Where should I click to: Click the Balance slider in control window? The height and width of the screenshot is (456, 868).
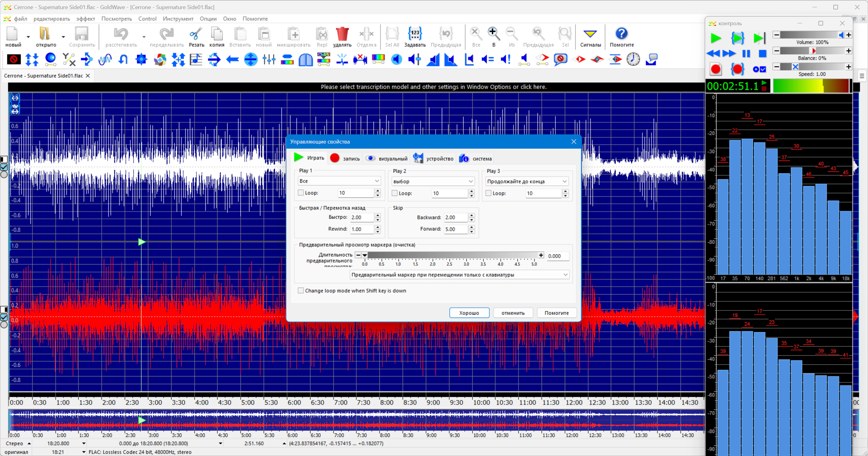812,51
